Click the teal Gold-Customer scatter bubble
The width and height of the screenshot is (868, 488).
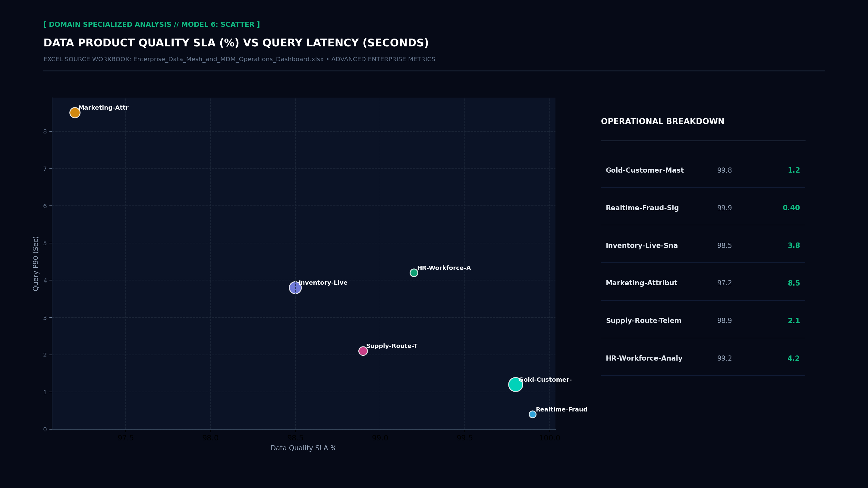[516, 384]
